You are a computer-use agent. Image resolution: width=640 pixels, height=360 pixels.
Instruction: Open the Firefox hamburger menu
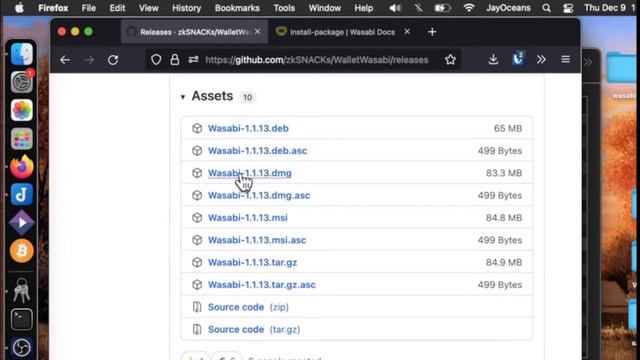coord(565,60)
